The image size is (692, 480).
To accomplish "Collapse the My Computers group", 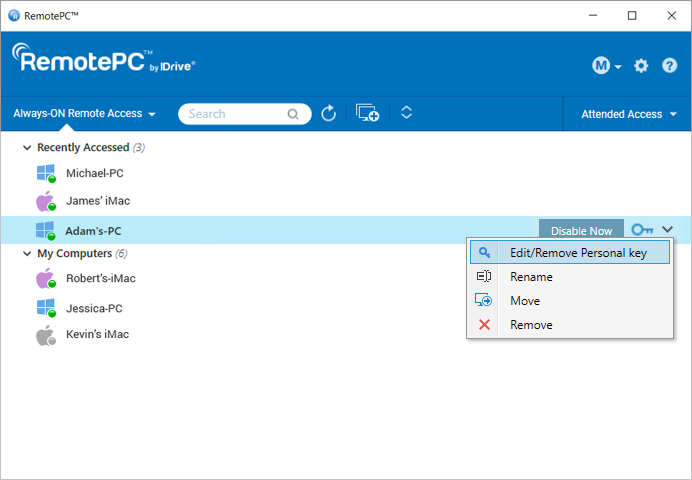I will point(27,253).
